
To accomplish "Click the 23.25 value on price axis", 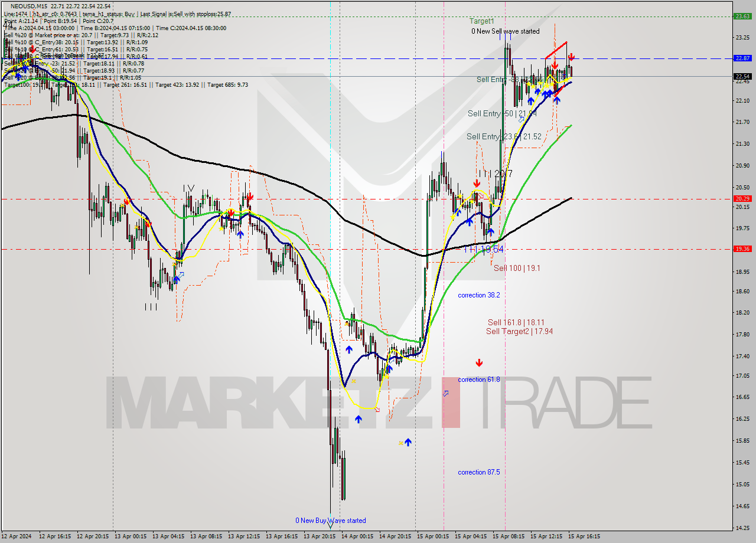I will 742,37.
